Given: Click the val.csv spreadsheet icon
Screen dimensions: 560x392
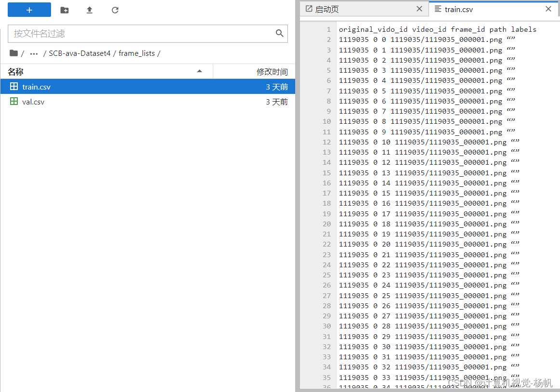Looking at the screenshot, I should tap(14, 102).
